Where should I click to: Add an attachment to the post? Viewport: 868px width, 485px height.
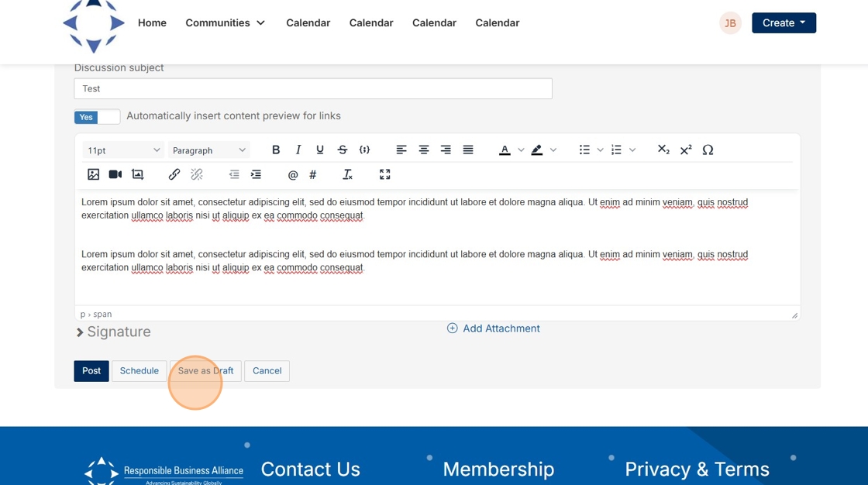493,328
